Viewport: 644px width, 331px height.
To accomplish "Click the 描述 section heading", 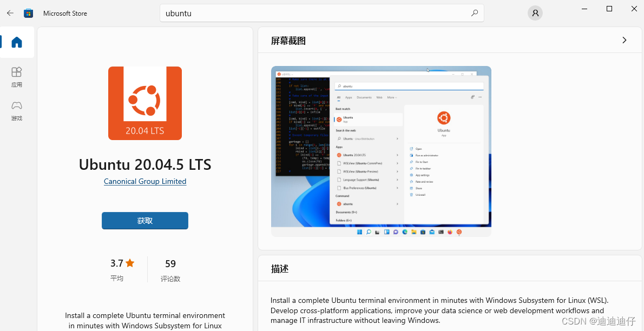I will 280,269.
